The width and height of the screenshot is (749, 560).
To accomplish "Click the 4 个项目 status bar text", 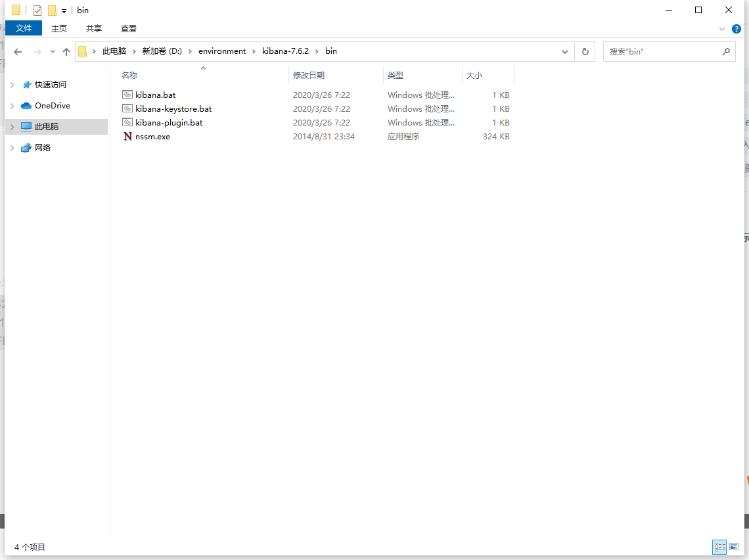I will (x=30, y=547).
